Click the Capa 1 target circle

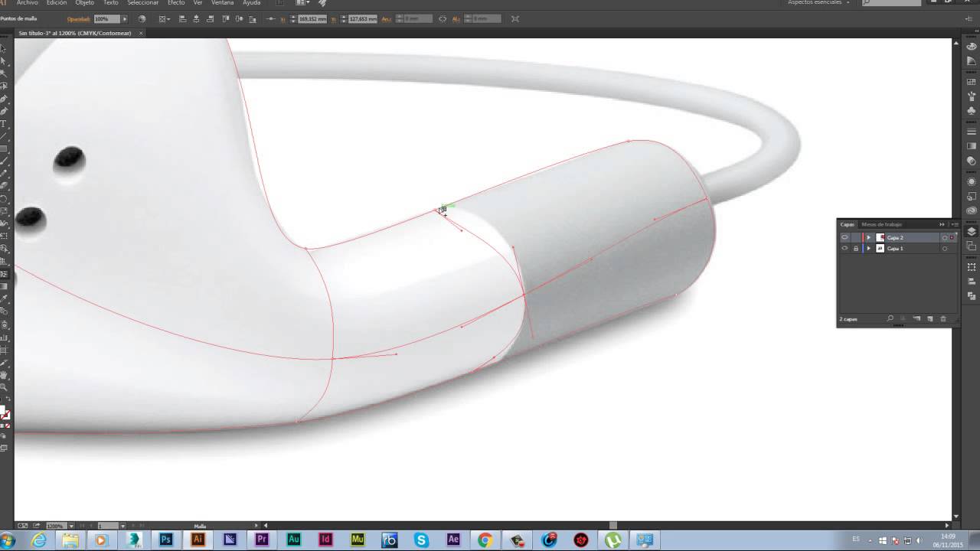[x=945, y=249]
